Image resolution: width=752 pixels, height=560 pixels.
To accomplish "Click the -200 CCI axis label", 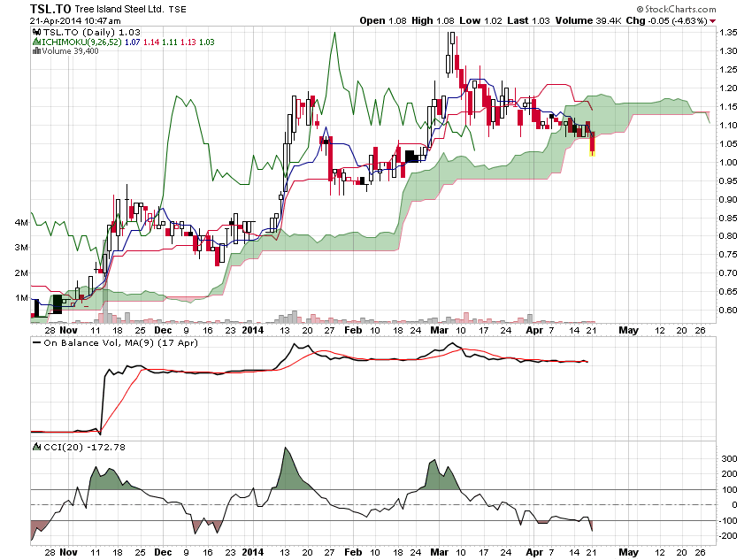I will (x=727, y=535).
